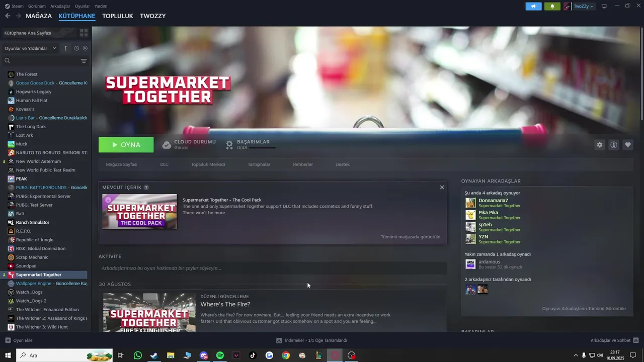Click Oyun Ekle add game button
The image size is (644, 362).
(x=19, y=340)
